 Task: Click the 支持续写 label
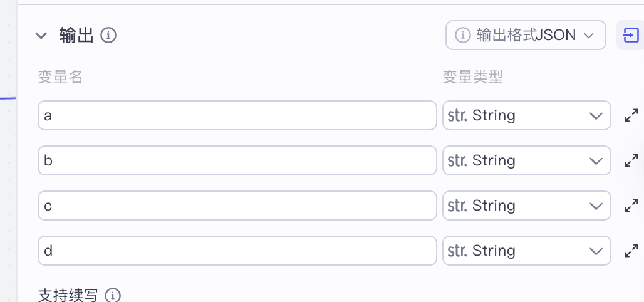pos(68,295)
